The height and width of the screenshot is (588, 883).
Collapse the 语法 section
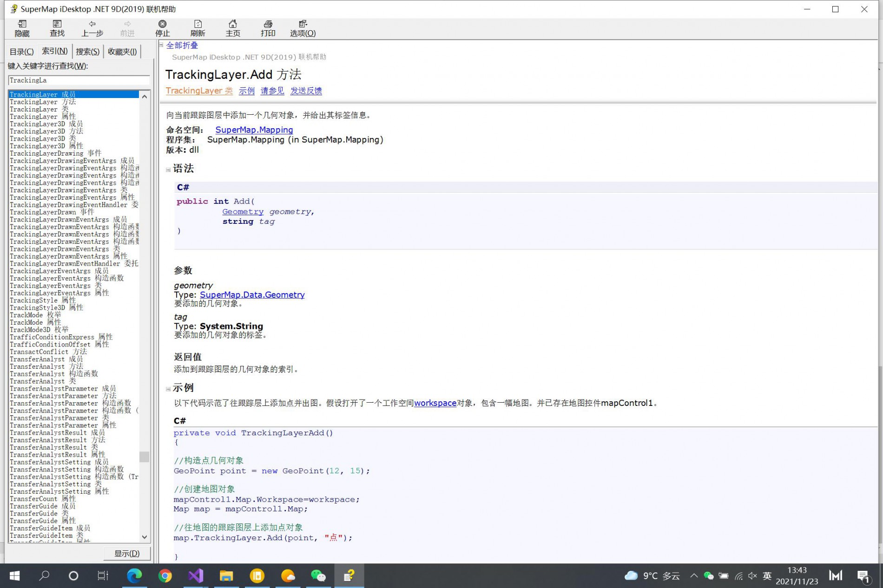168,170
